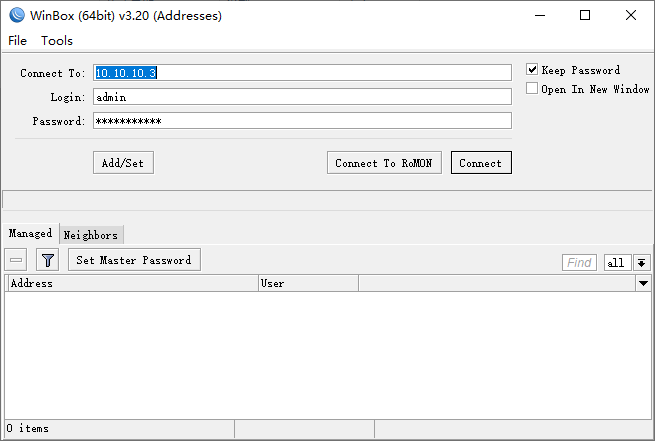The width and height of the screenshot is (655, 441).
Task: Click the Login input field
Action: 302,97
